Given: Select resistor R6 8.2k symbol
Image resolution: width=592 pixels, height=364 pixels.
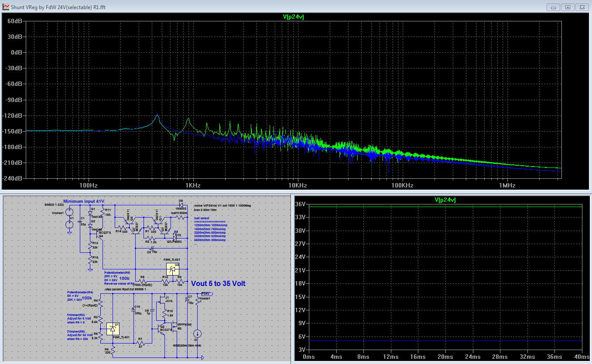Looking at the screenshot, I should click(101, 337).
